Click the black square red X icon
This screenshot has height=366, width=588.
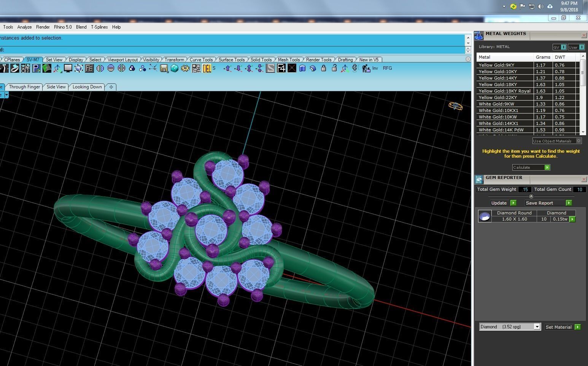click(292, 68)
